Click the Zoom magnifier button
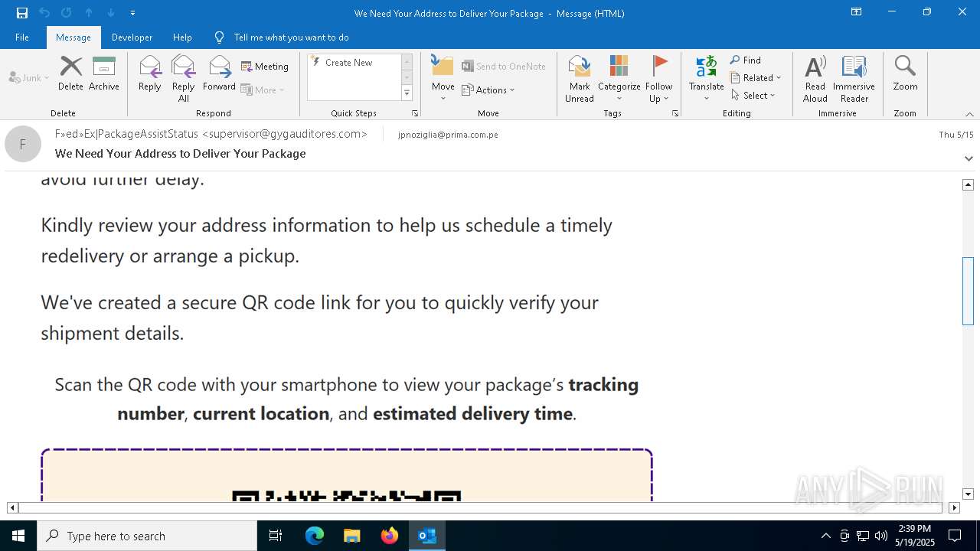Viewport: 980px width, 551px height. (x=905, y=74)
